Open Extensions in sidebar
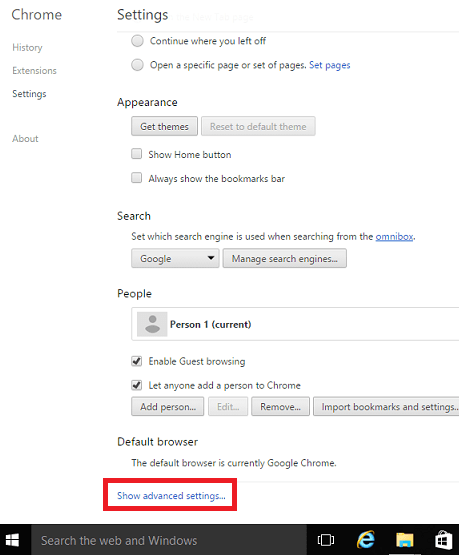 [34, 70]
